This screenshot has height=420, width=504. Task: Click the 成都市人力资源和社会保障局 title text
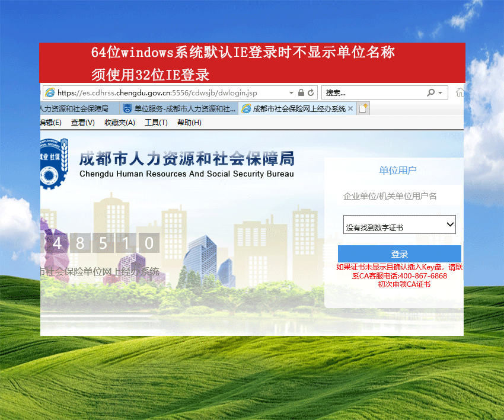click(187, 159)
